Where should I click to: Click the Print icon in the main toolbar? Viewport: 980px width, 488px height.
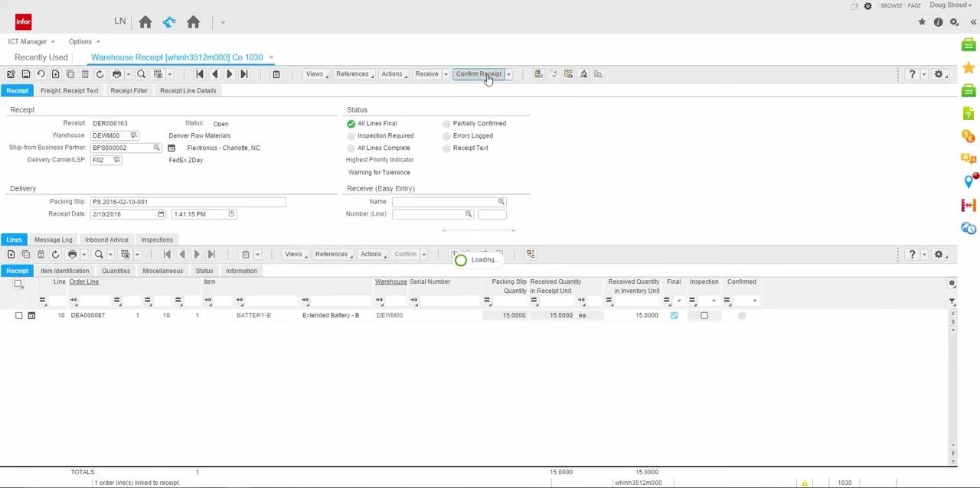click(116, 74)
